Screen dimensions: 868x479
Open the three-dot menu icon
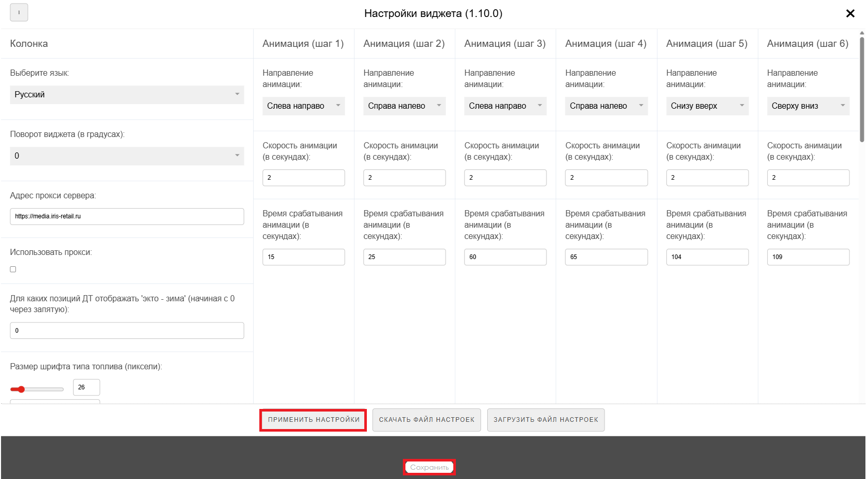(19, 12)
